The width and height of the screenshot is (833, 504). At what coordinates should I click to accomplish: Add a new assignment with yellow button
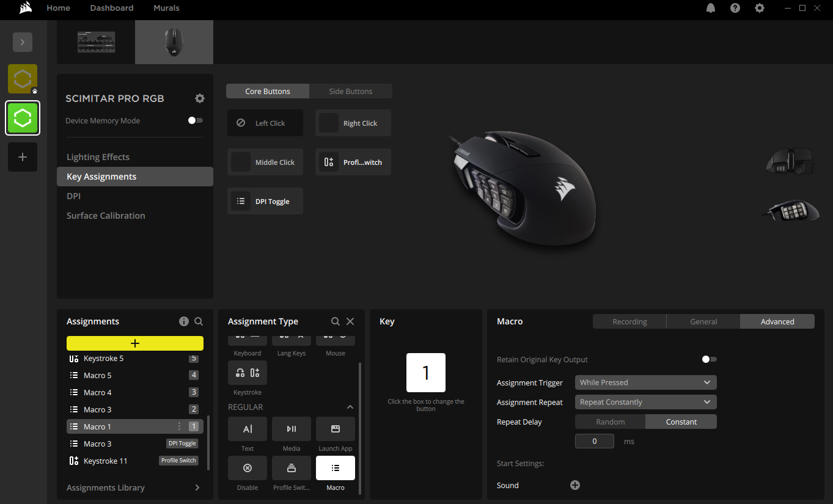pos(135,343)
